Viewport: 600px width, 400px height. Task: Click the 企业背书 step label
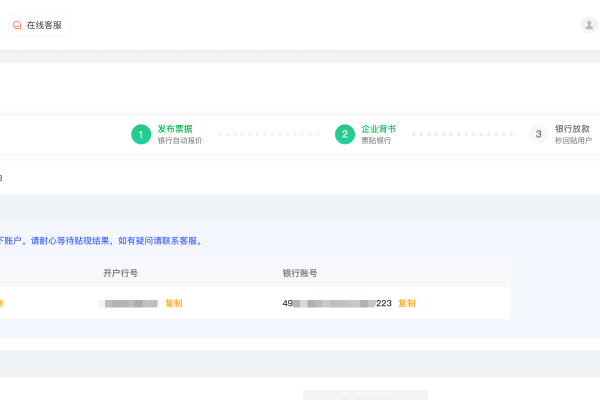(x=378, y=129)
